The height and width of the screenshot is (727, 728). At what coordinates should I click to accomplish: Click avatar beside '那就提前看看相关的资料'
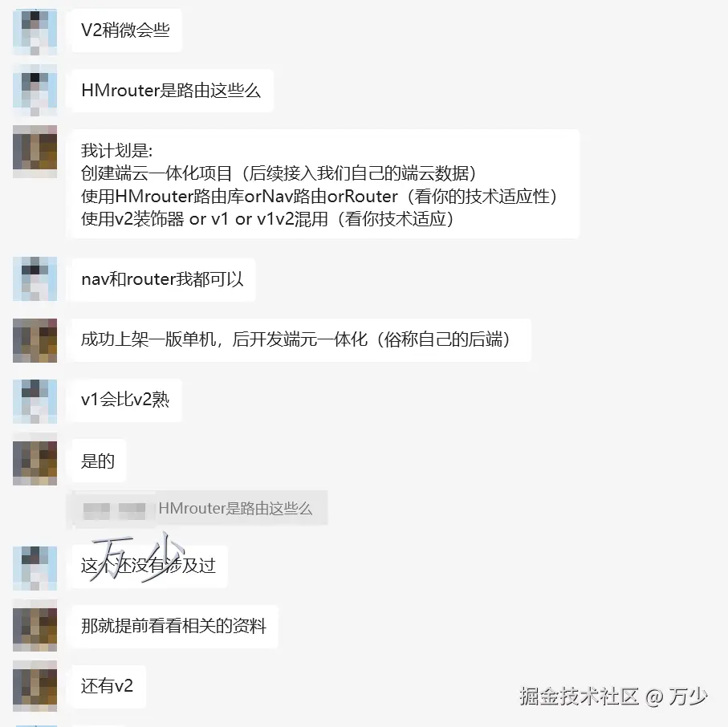tap(35, 626)
